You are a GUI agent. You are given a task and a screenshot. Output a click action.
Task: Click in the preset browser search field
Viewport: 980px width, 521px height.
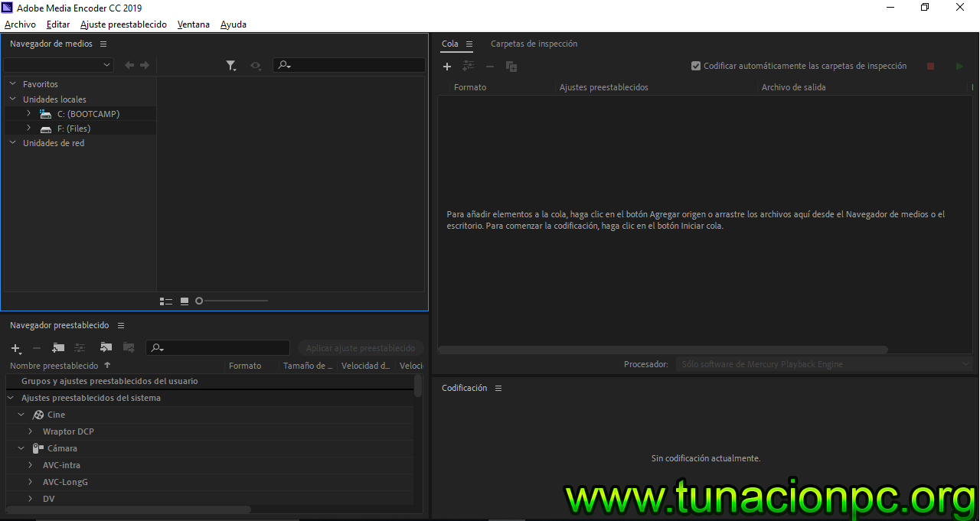click(218, 348)
